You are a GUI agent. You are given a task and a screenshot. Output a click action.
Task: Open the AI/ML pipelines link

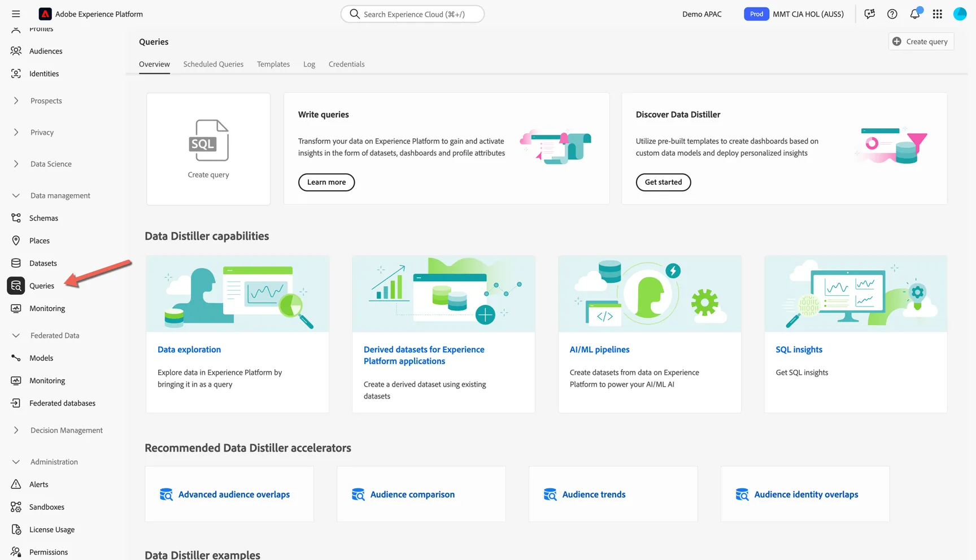600,349
